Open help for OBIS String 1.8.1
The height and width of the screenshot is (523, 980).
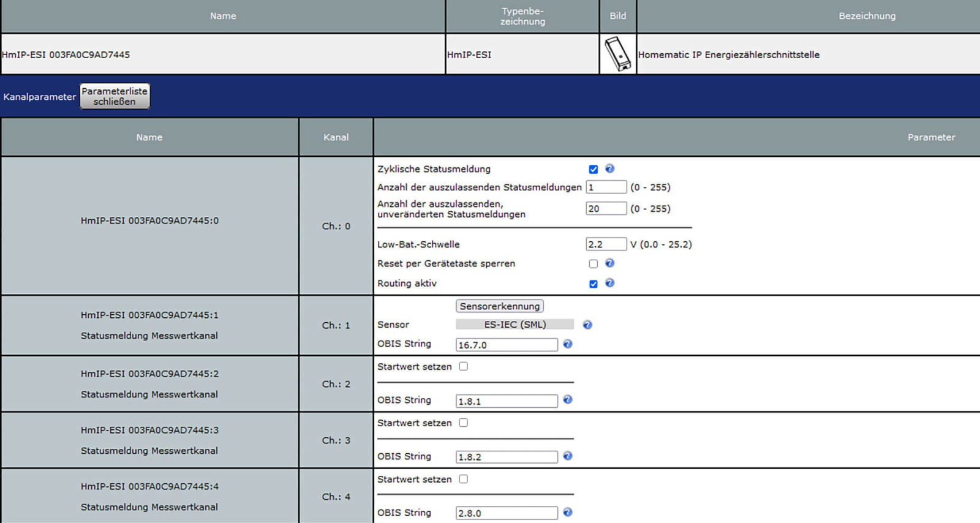click(x=568, y=399)
